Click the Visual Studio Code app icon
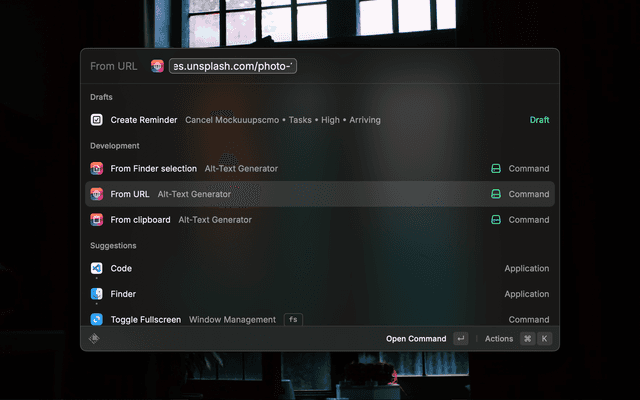 97,268
